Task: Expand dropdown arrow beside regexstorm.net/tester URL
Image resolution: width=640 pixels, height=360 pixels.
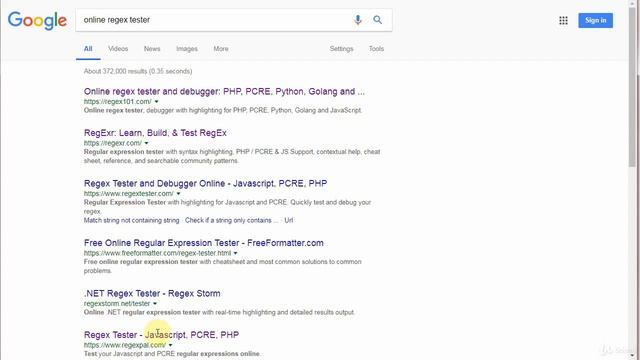Action: click(155, 304)
